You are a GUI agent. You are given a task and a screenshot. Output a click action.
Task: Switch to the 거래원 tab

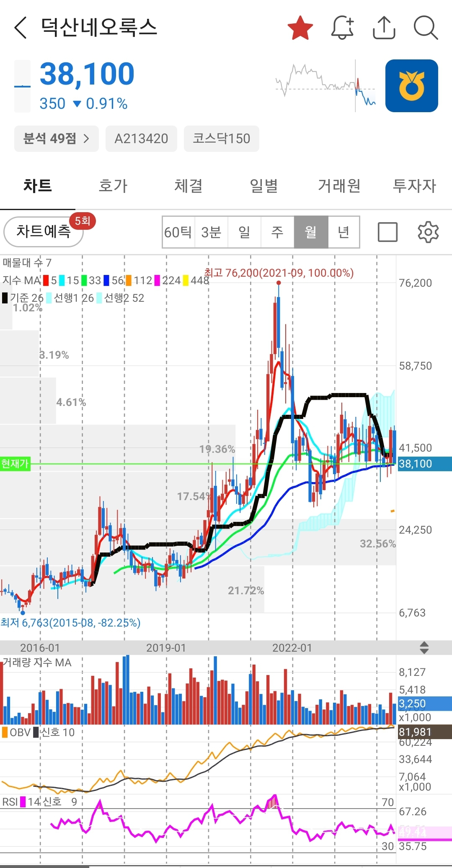click(x=339, y=185)
